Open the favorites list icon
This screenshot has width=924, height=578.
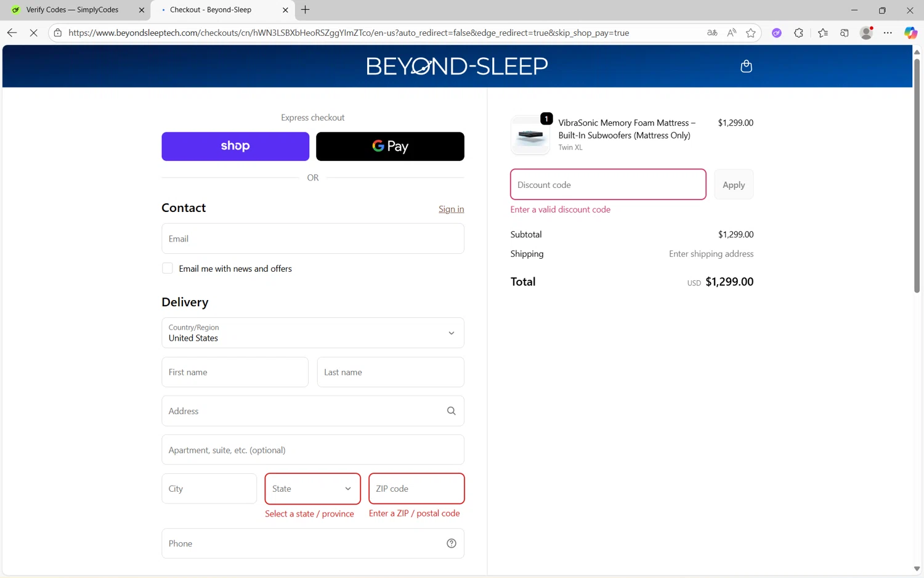click(x=823, y=33)
